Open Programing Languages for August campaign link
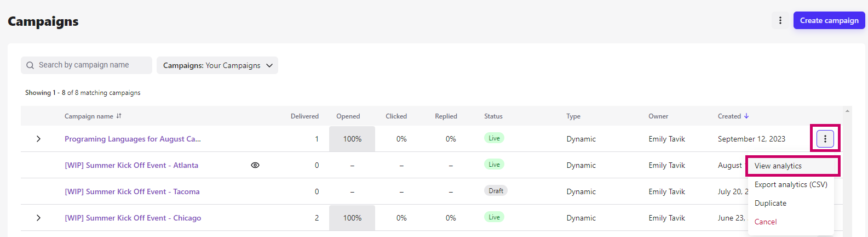Image resolution: width=868 pixels, height=237 pixels. pos(133,139)
